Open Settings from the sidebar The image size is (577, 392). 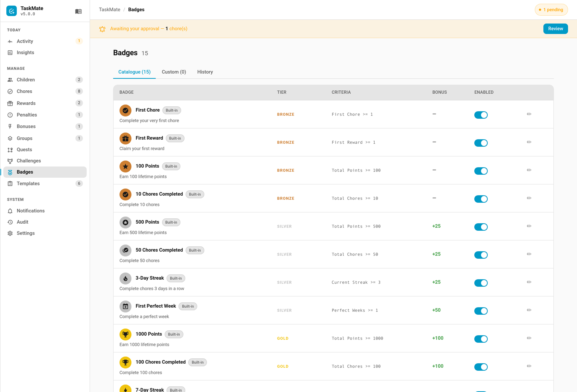tap(45, 233)
